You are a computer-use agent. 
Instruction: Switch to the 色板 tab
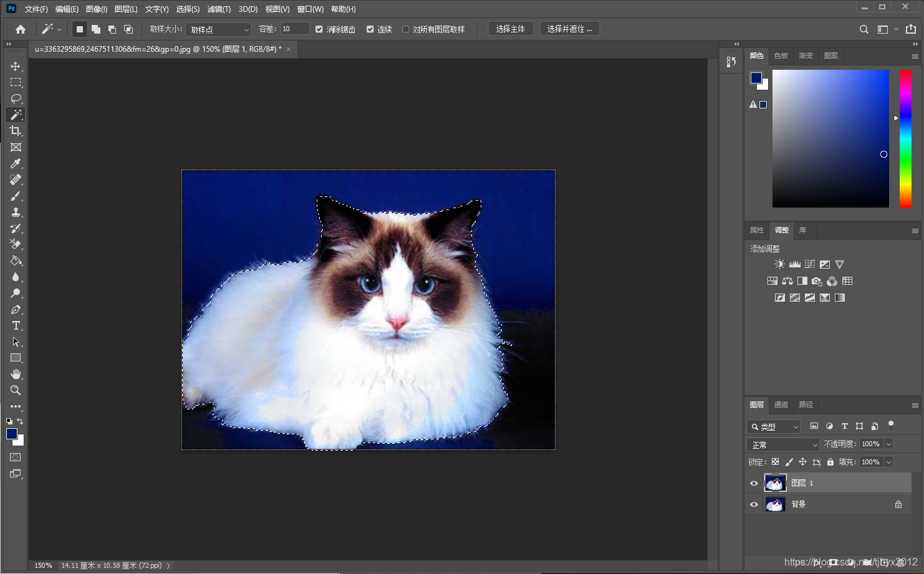tap(781, 55)
